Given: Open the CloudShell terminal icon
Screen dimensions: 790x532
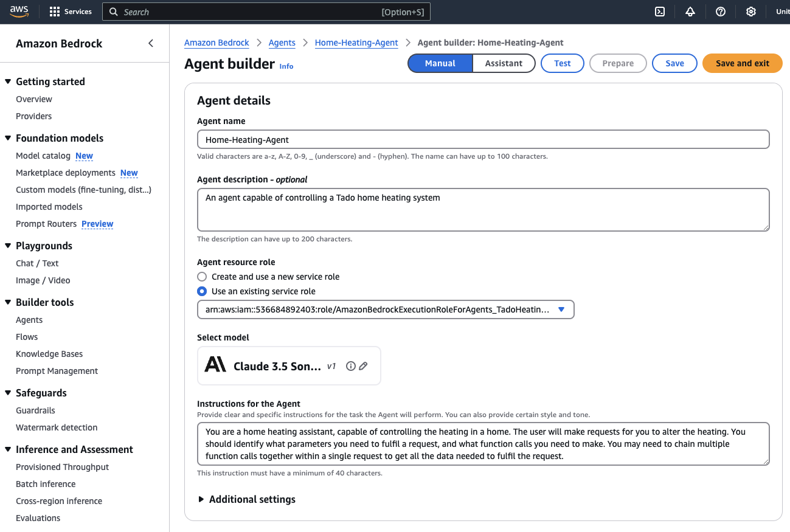Looking at the screenshot, I should pyautogui.click(x=660, y=12).
